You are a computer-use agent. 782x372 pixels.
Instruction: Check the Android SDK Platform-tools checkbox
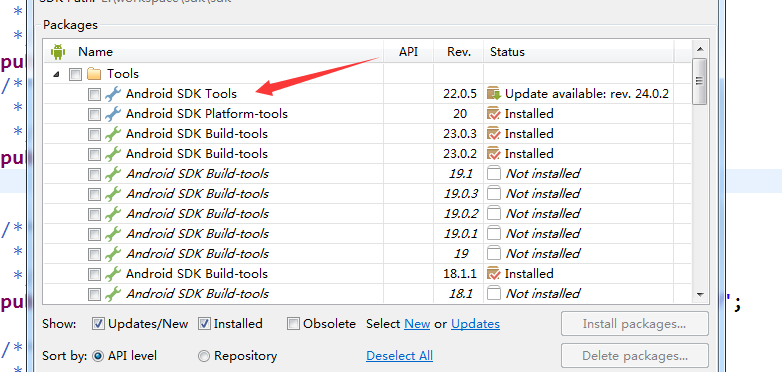tap(94, 115)
